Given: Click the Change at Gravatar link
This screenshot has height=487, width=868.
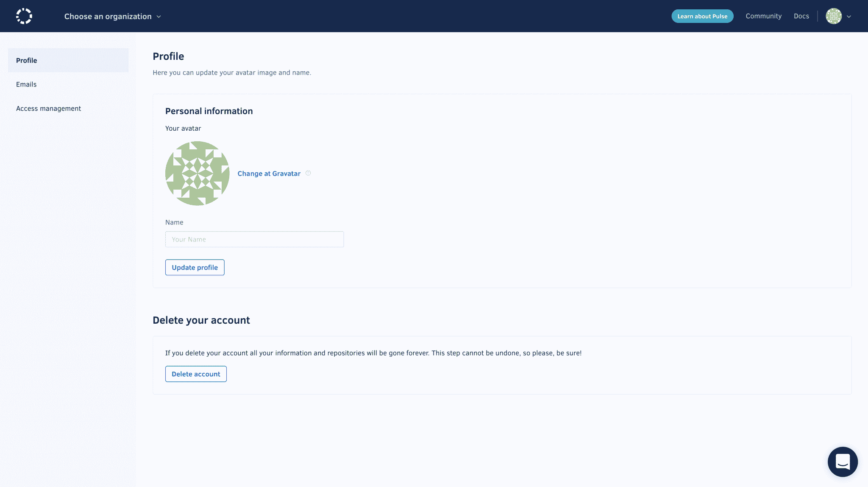Looking at the screenshot, I should (269, 173).
